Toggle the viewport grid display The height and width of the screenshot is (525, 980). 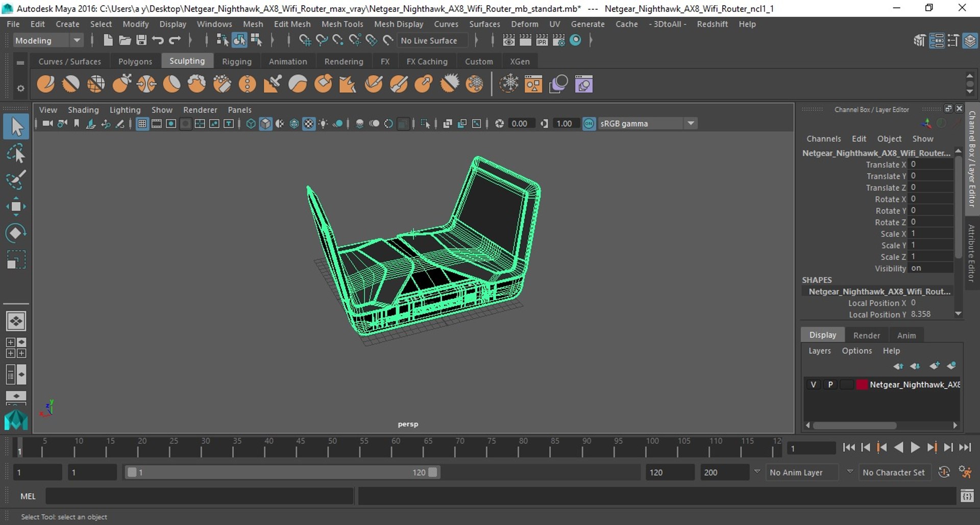(142, 124)
